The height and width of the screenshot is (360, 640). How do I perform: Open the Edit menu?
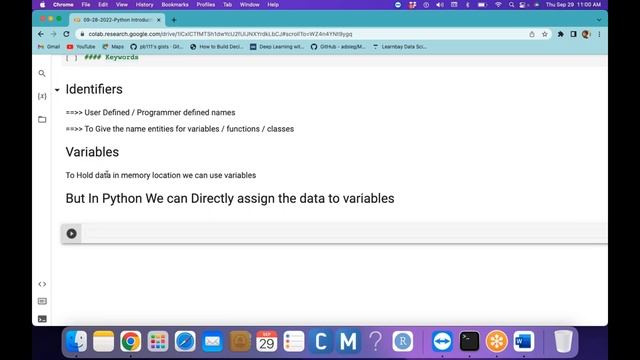[103, 5]
